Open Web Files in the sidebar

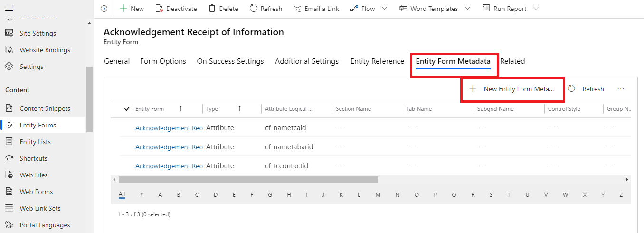pos(34,175)
